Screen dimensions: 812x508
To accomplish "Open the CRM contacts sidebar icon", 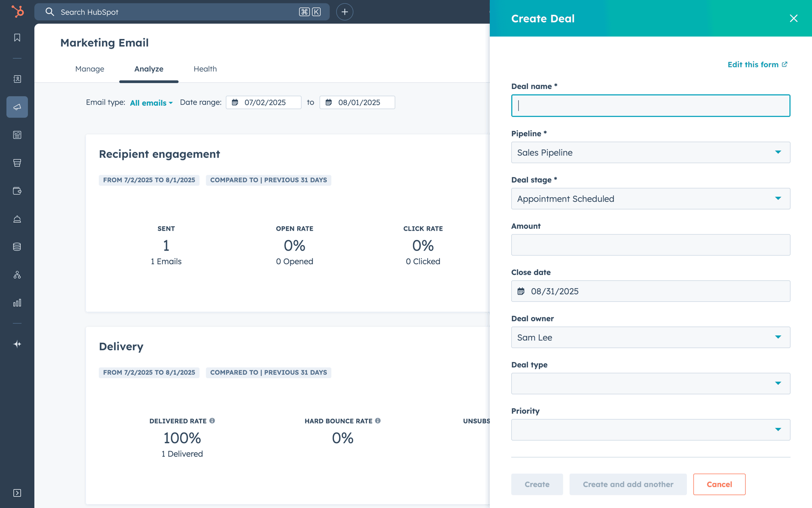I will pos(17,79).
